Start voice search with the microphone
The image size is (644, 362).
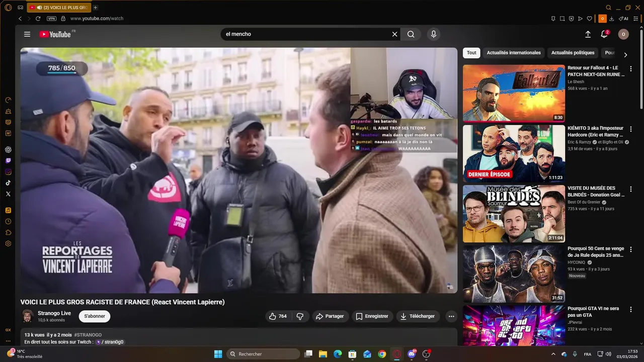pyautogui.click(x=434, y=34)
